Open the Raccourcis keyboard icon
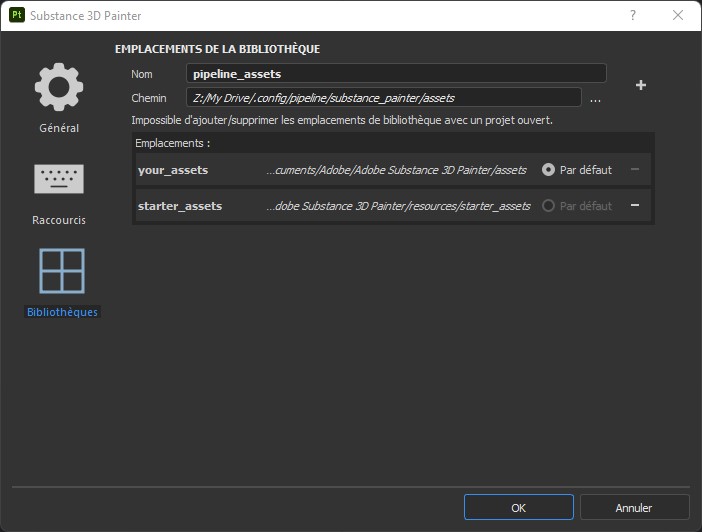Image resolution: width=702 pixels, height=532 pixels. (59, 179)
